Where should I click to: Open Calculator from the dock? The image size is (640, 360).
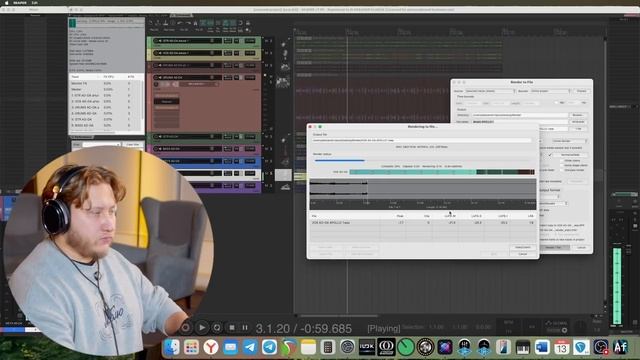[328, 347]
